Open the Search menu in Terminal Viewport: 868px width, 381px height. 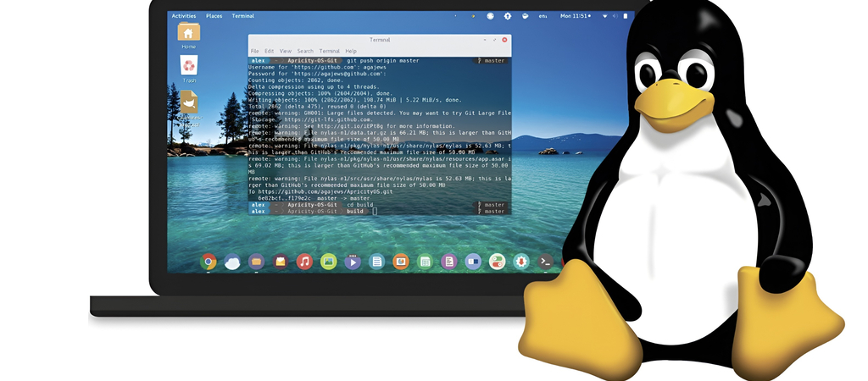point(305,51)
